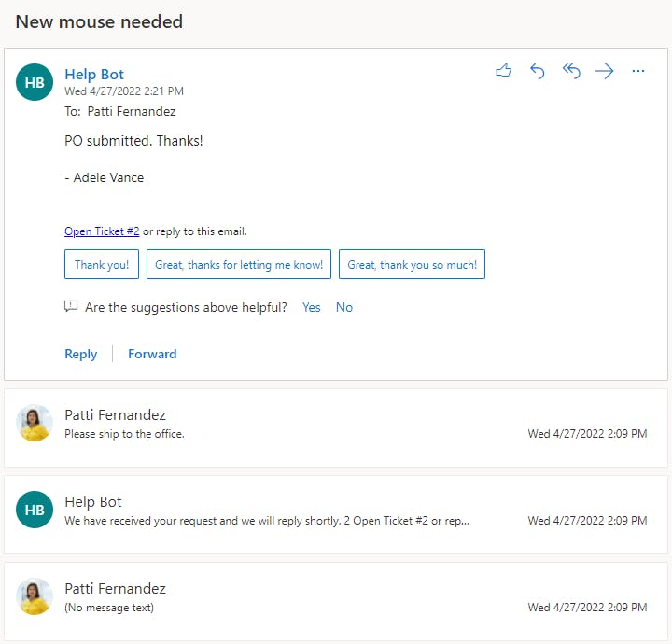Answer Yes to suggestions helpful question
672x644 pixels.
[311, 307]
